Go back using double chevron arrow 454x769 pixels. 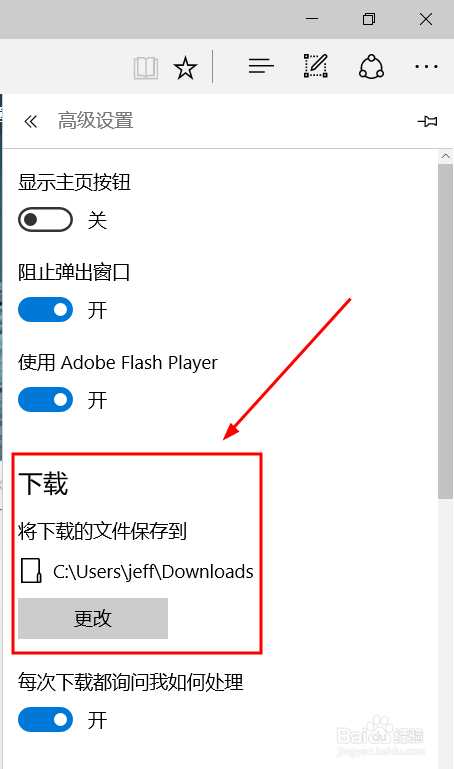click(31, 121)
